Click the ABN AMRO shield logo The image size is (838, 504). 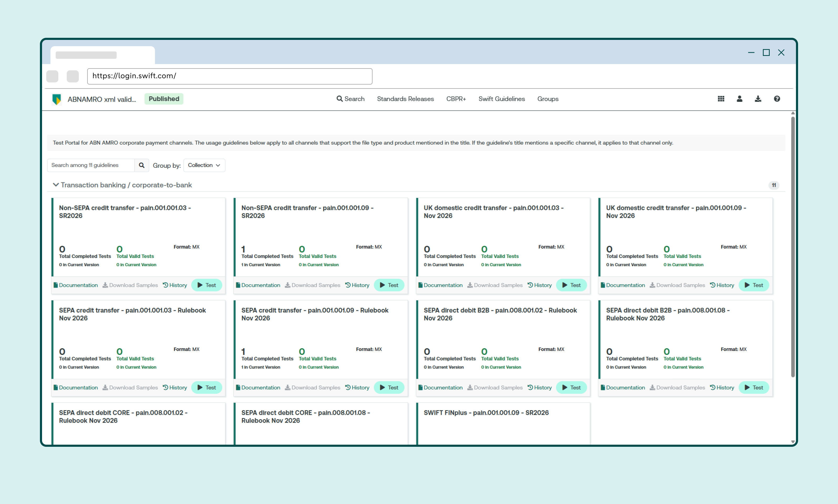click(56, 99)
